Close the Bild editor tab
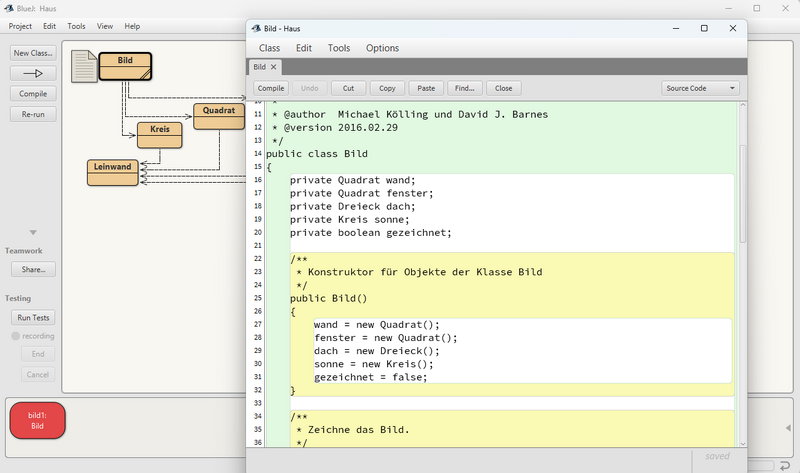 274,67
